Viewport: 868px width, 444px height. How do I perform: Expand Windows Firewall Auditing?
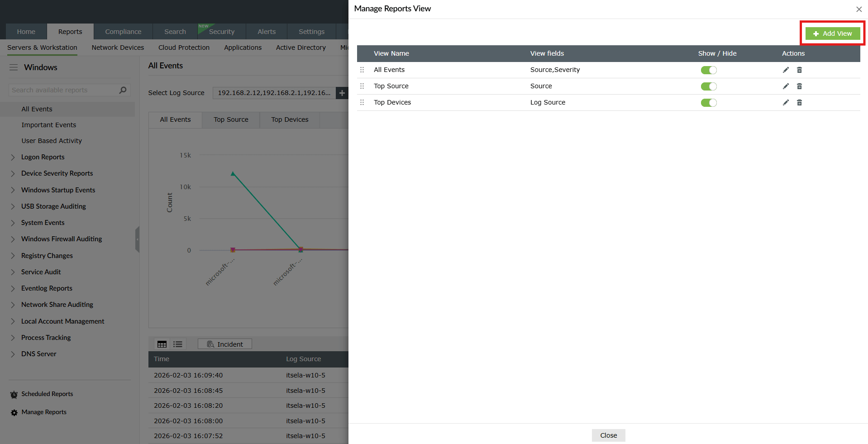(x=13, y=239)
